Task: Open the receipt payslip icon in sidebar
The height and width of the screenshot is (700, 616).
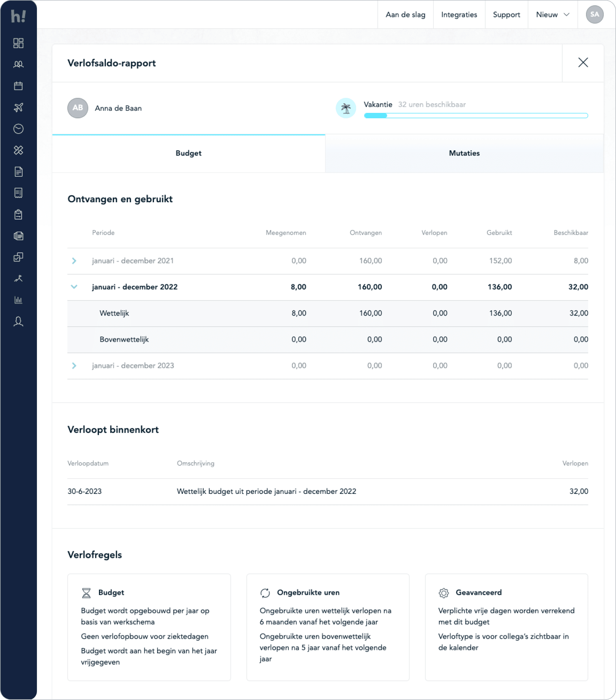Action: pyautogui.click(x=18, y=193)
